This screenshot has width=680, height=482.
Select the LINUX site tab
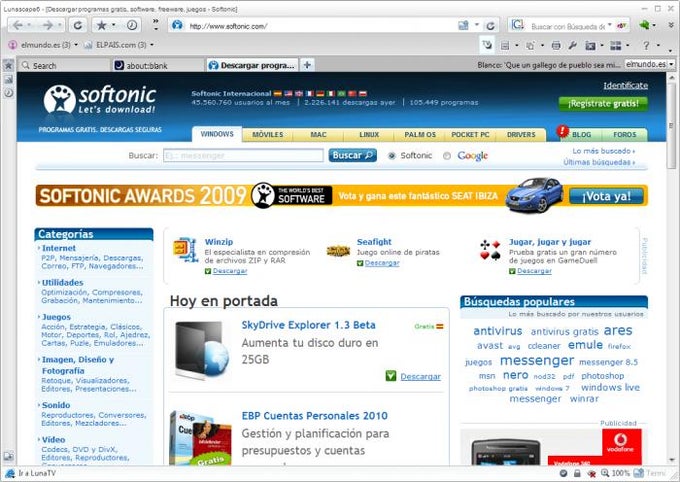369,134
